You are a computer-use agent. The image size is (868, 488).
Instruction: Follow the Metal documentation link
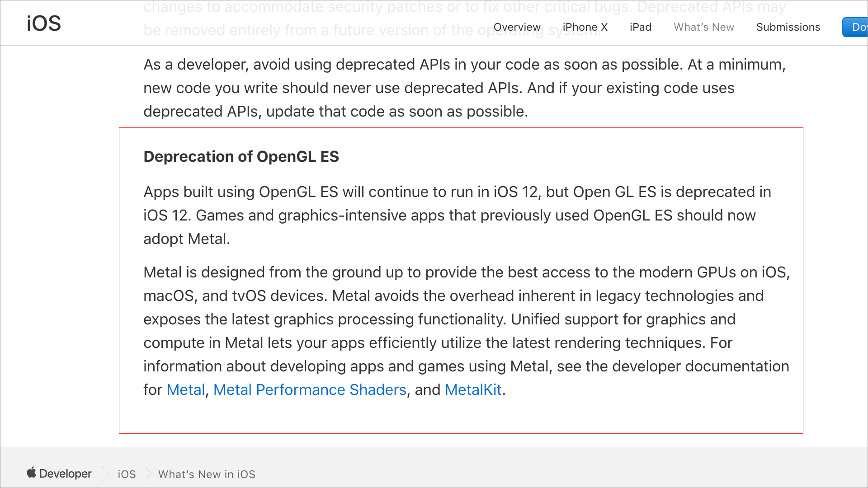point(185,389)
